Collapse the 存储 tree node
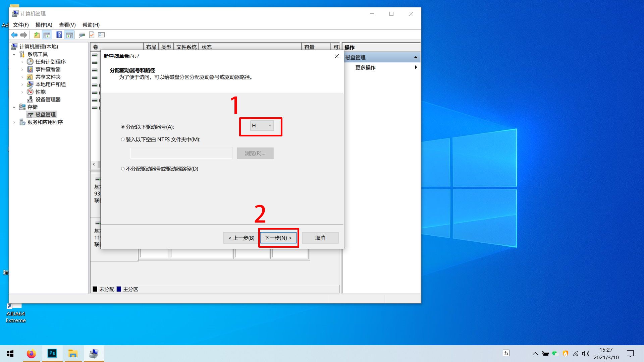This screenshot has width=644, height=362. (x=14, y=107)
